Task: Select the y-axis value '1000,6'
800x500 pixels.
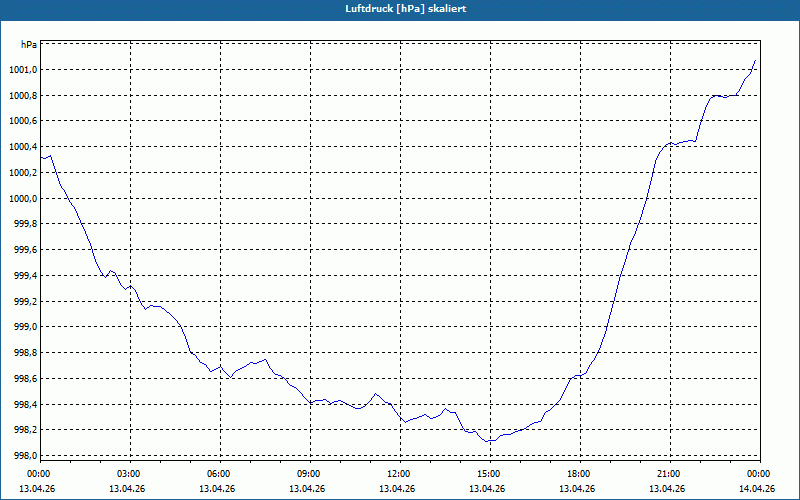Action: click(x=23, y=121)
